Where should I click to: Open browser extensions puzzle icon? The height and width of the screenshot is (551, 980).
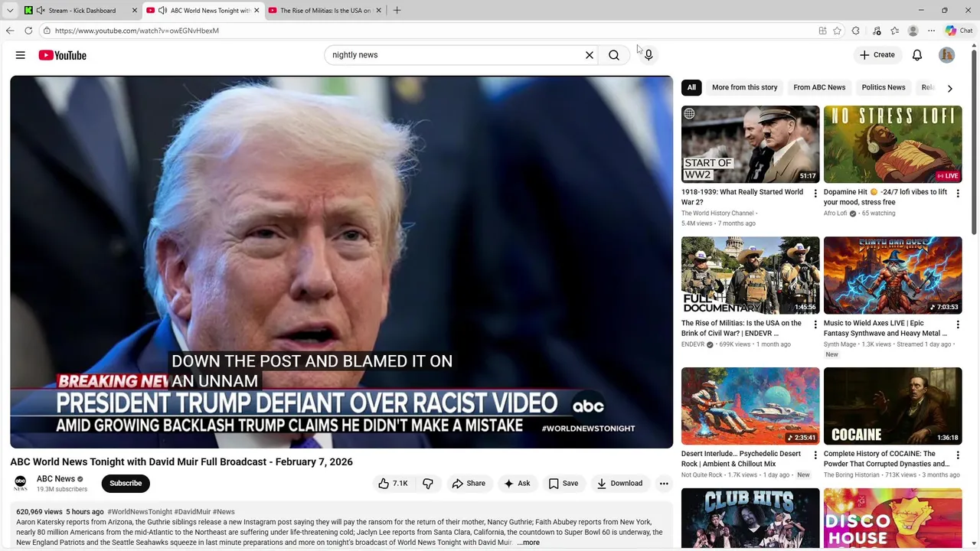856,31
